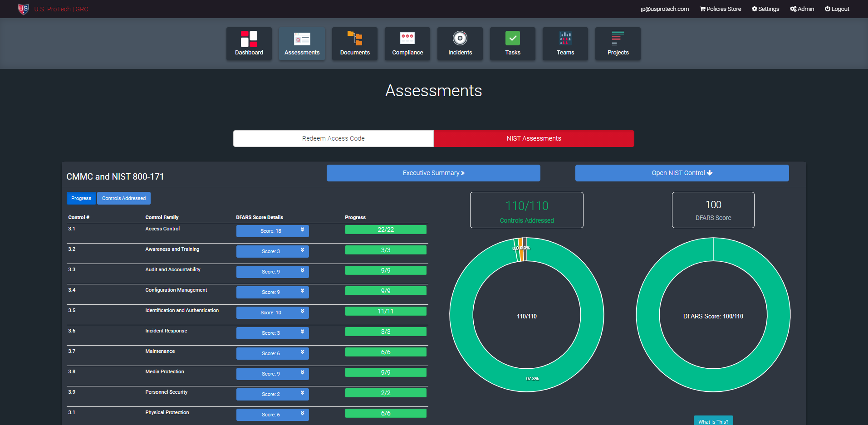Viewport: 868px width, 425px height.
Task: Click 'Physical Protection' family text
Action: [167, 412]
